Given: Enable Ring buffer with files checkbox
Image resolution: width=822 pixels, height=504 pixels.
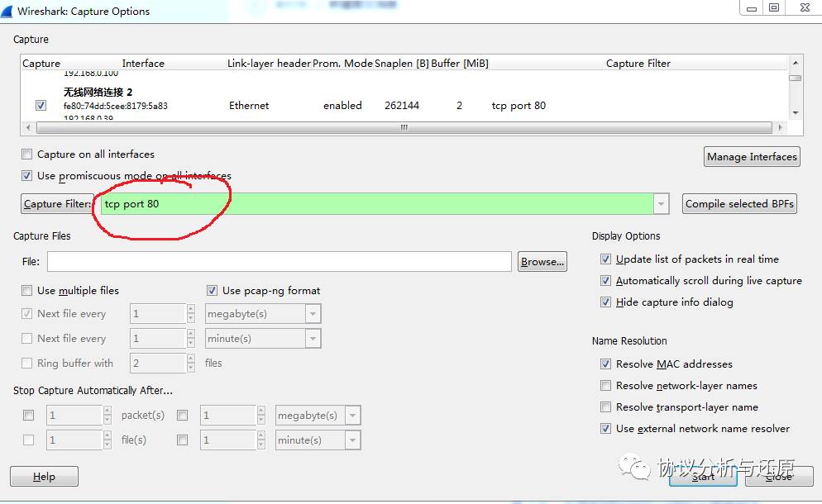Looking at the screenshot, I should tap(26, 363).
